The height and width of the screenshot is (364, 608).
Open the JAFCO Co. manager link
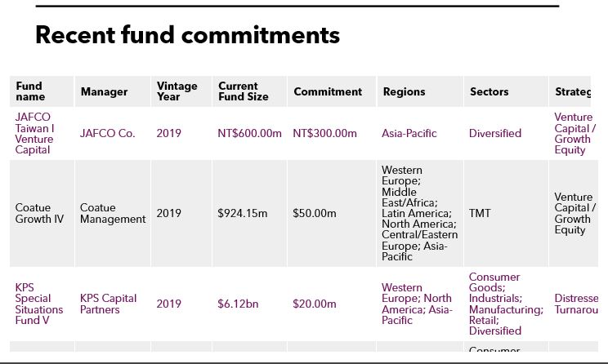point(107,133)
